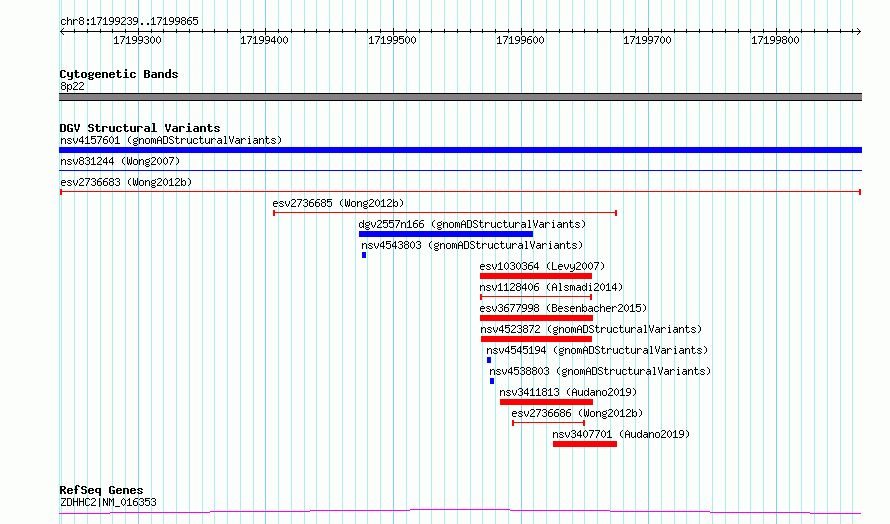Open the nsv1128406 (Alsmadi2014) label

(551, 287)
